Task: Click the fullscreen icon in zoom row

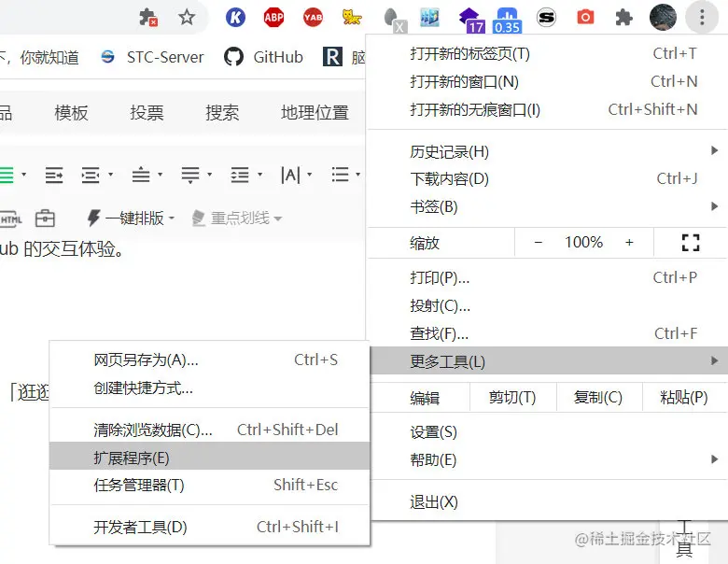Action: pos(691,243)
